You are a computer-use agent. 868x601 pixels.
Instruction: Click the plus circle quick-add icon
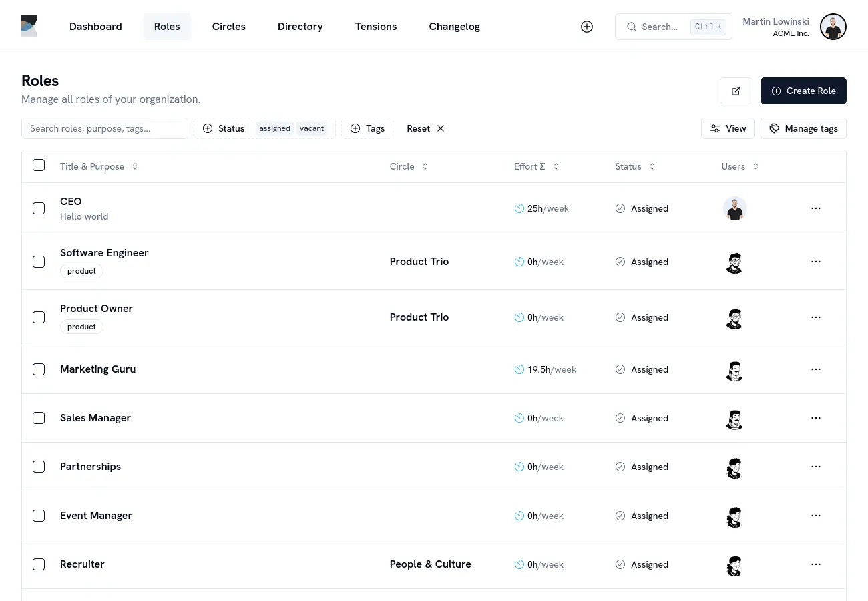click(587, 27)
